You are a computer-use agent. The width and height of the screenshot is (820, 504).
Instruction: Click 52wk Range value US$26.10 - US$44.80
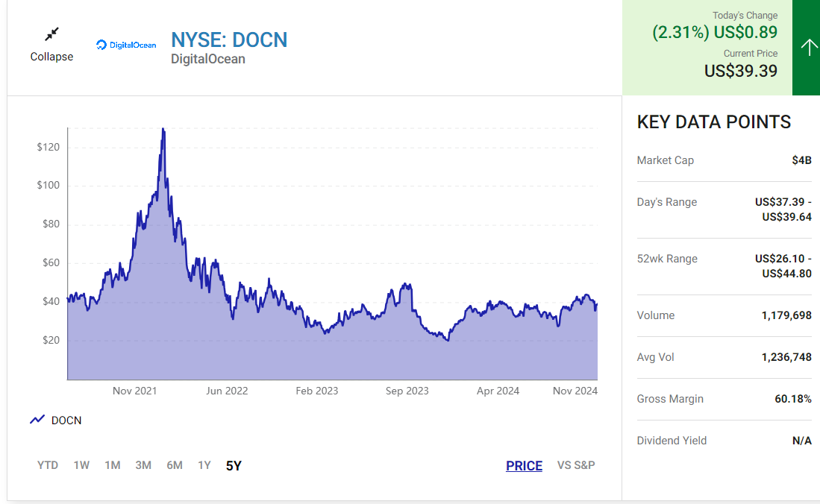click(783, 266)
